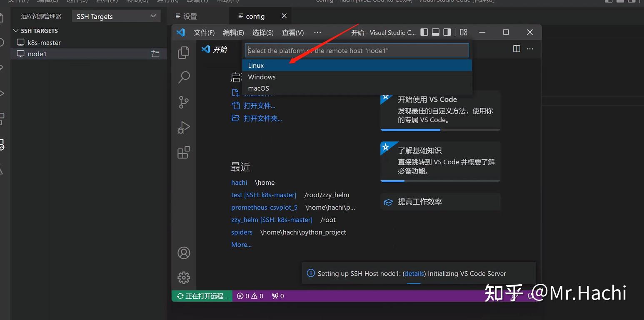
Task: Open the Extensions view icon
Action: click(184, 152)
